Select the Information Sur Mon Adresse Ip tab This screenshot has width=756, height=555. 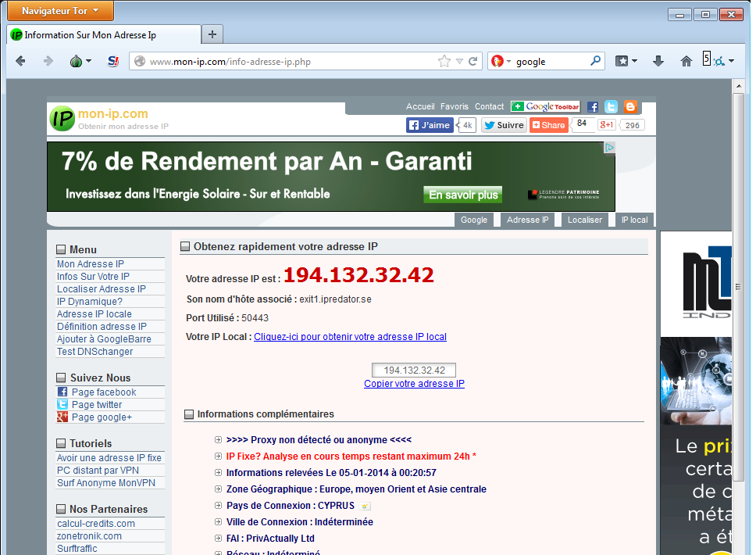(104, 34)
